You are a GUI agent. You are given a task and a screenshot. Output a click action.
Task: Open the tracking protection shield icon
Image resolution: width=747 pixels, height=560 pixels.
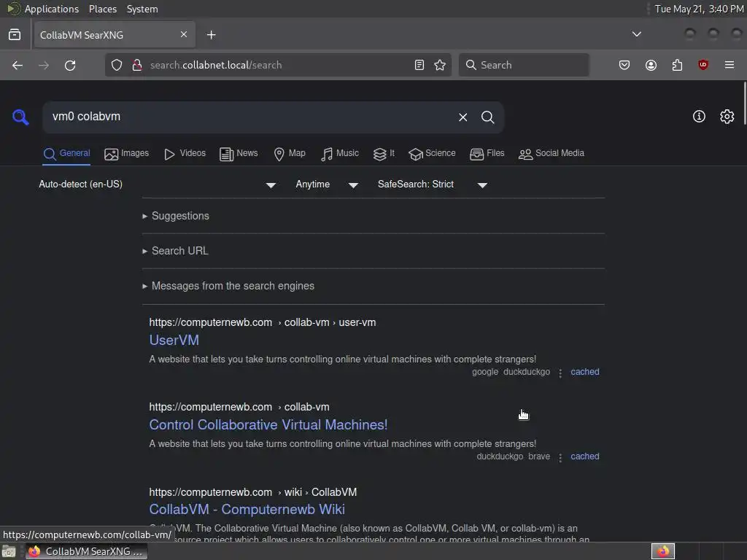point(117,65)
